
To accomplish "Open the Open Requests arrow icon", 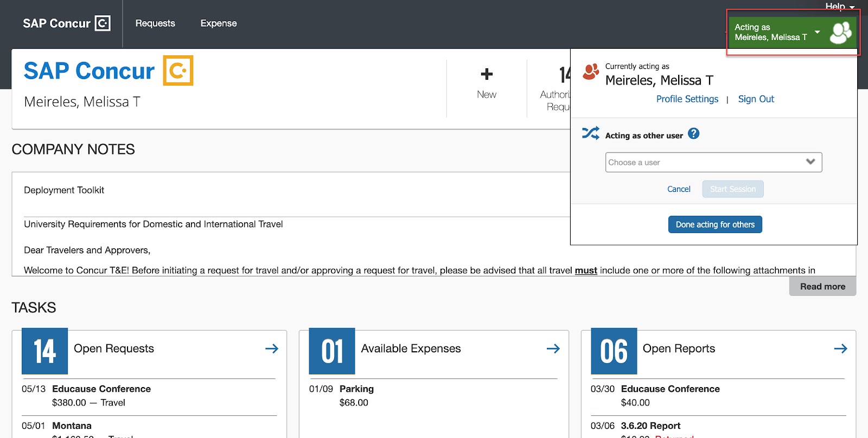I will click(x=271, y=349).
